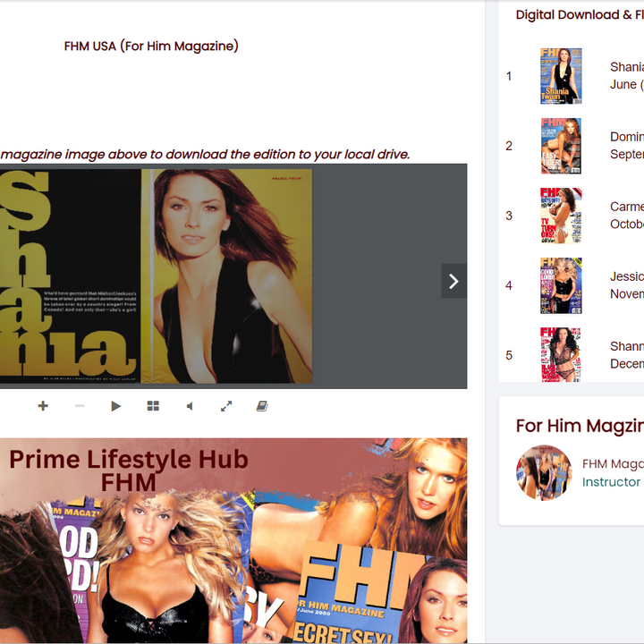Click the instructor profile avatar
Screen dimensions: 644x644
544,472
